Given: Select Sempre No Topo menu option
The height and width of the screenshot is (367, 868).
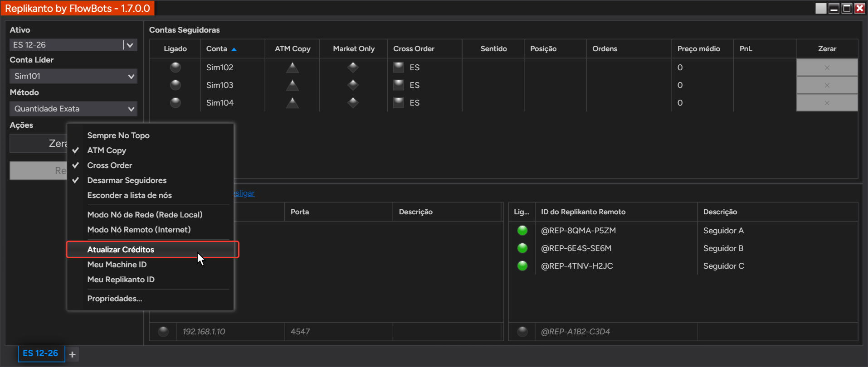Looking at the screenshot, I should click(150, 135).
